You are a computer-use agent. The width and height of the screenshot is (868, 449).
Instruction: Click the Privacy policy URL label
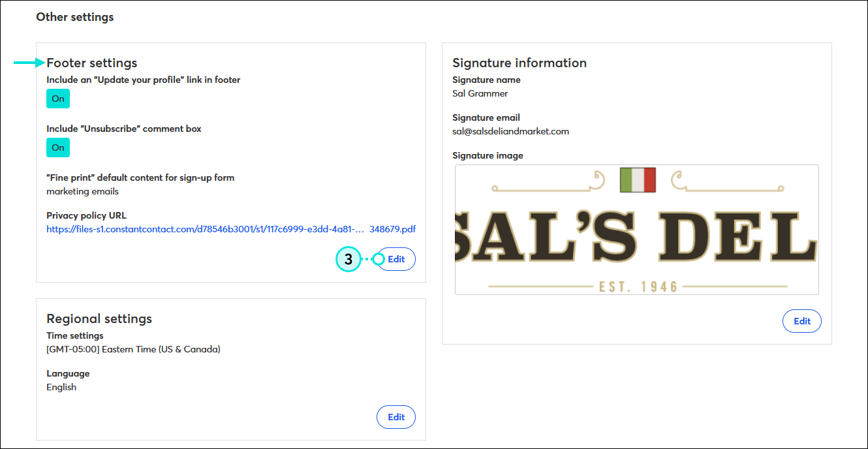pyautogui.click(x=86, y=215)
